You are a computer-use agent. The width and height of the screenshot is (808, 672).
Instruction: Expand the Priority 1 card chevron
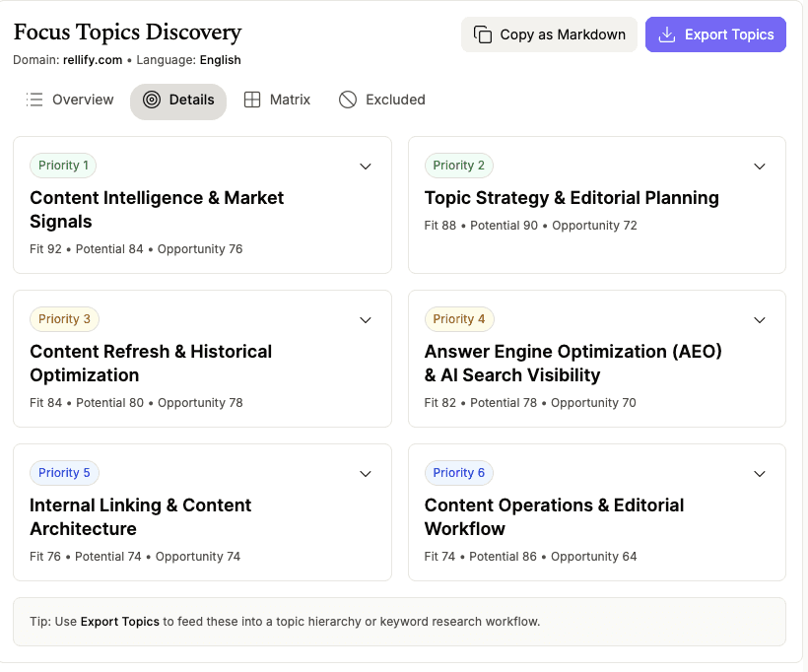[366, 167]
